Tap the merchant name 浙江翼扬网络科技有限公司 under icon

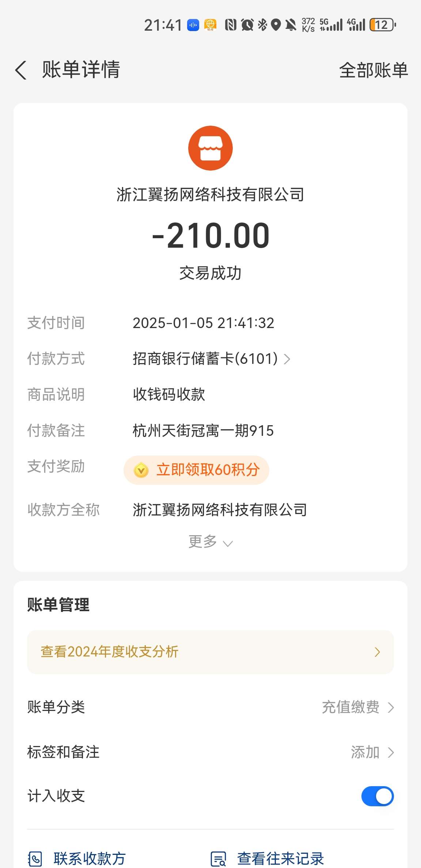[210, 194]
